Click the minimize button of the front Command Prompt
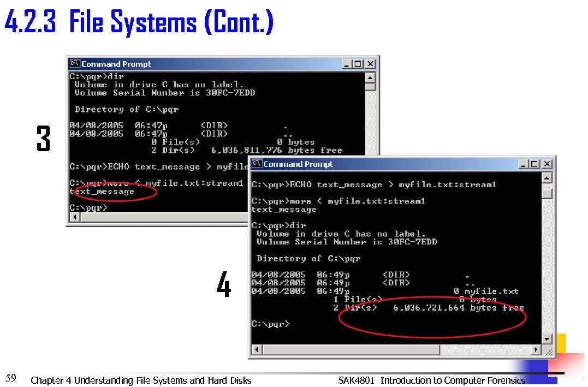Screen dimensions: 588x387 click(x=524, y=163)
